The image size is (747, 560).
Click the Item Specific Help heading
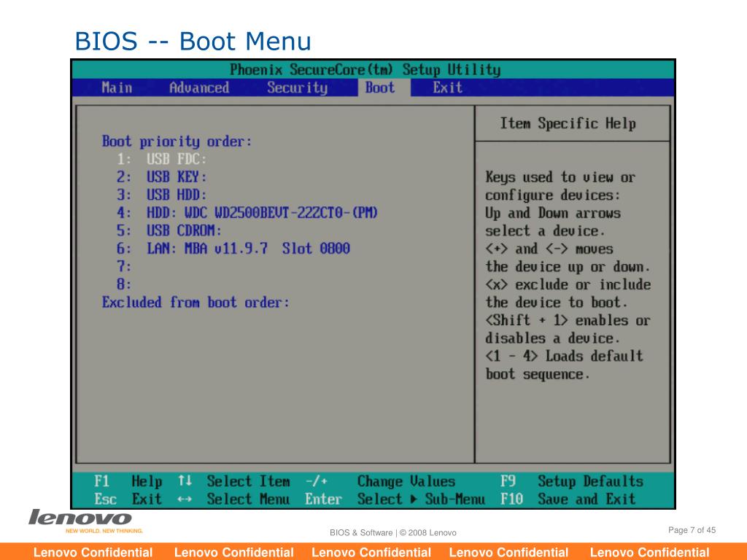pos(568,124)
